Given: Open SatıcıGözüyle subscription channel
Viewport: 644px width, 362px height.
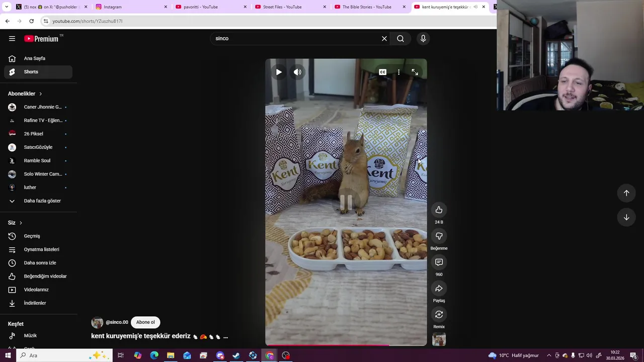Looking at the screenshot, I should tap(38, 147).
